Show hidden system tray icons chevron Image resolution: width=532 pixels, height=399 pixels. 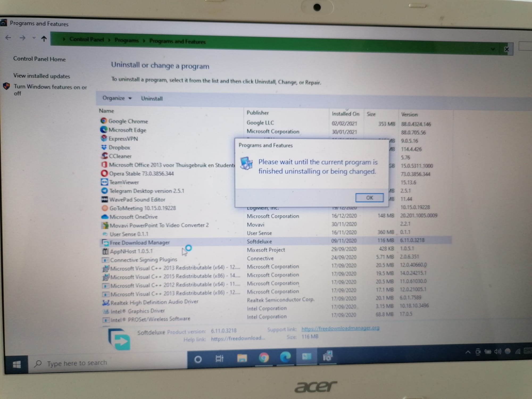click(x=468, y=352)
